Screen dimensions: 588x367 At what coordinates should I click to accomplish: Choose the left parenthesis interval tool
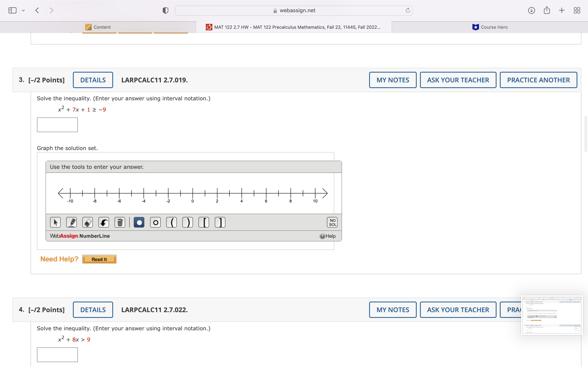pyautogui.click(x=171, y=222)
